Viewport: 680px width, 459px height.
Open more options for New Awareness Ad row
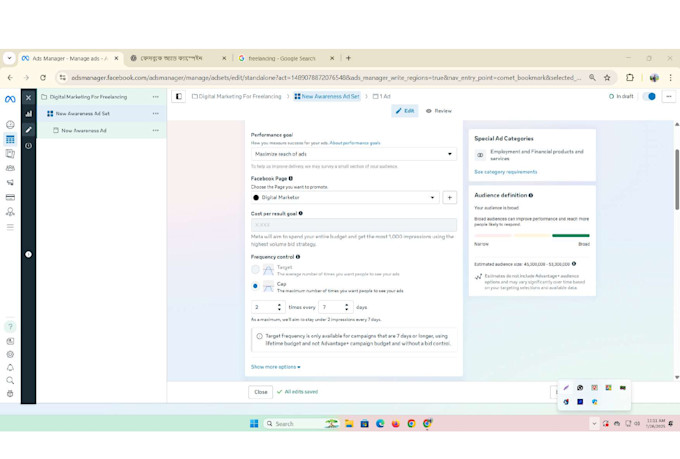(156, 131)
